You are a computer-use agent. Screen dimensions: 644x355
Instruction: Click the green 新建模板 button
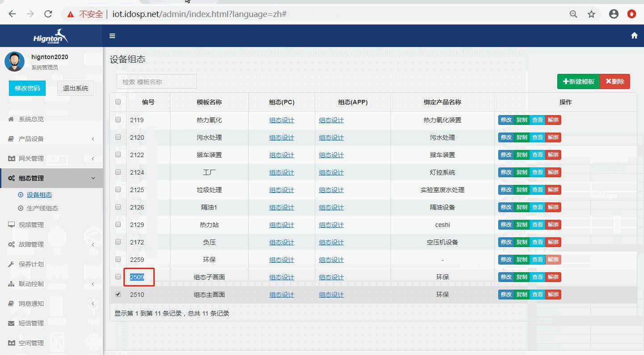tap(578, 81)
